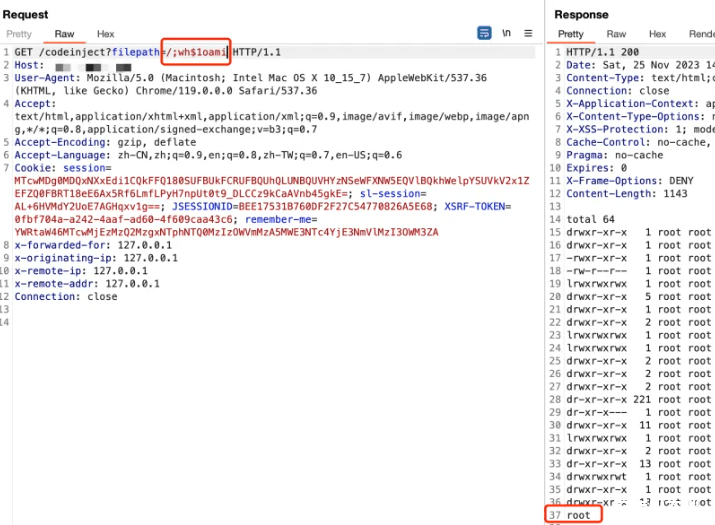Viewport: 715px width, 525px height.
Task: Open the response Hex tab
Action: [x=657, y=34]
